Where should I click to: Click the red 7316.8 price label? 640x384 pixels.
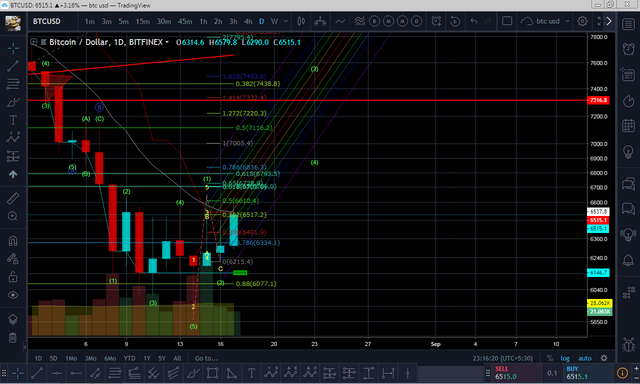click(598, 100)
